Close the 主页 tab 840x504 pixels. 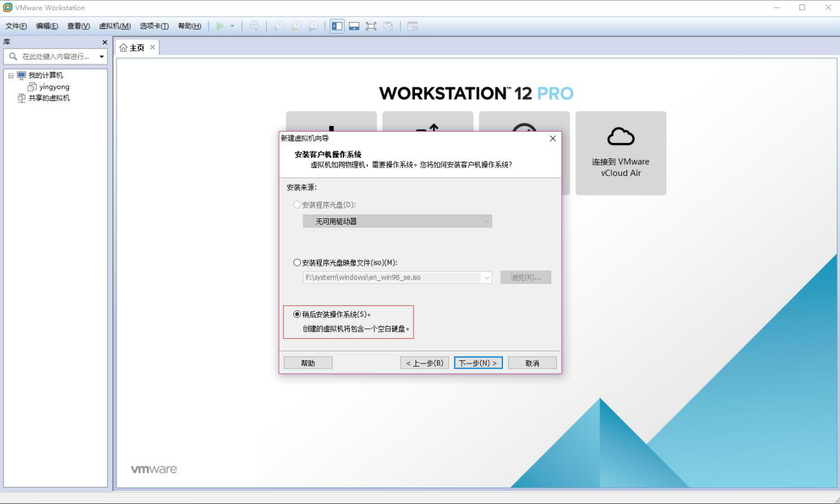coord(153,47)
